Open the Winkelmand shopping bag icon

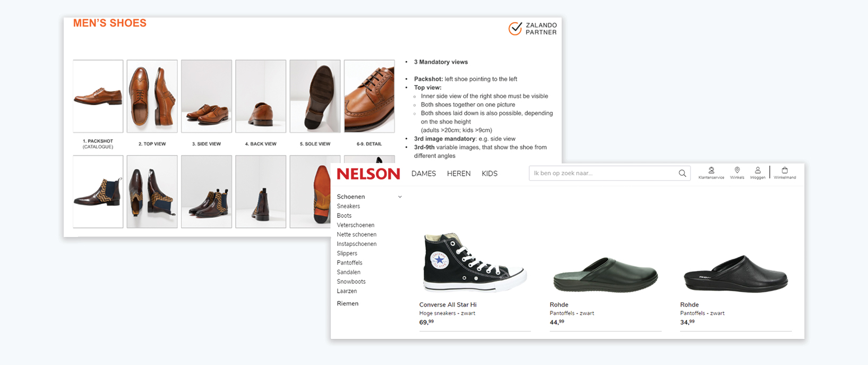785,171
